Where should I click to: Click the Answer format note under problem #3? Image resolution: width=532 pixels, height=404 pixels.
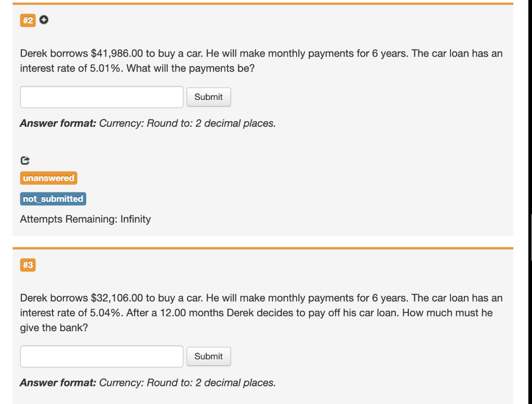pos(147,383)
